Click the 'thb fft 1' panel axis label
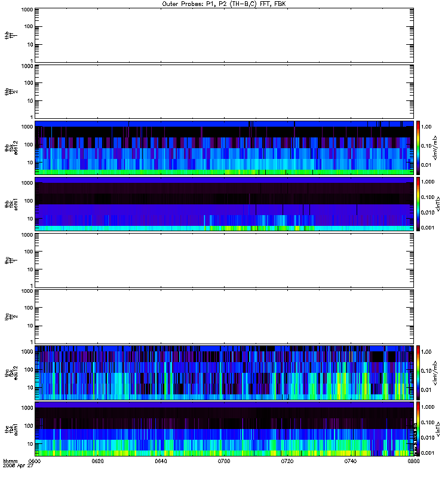 [11, 35]
